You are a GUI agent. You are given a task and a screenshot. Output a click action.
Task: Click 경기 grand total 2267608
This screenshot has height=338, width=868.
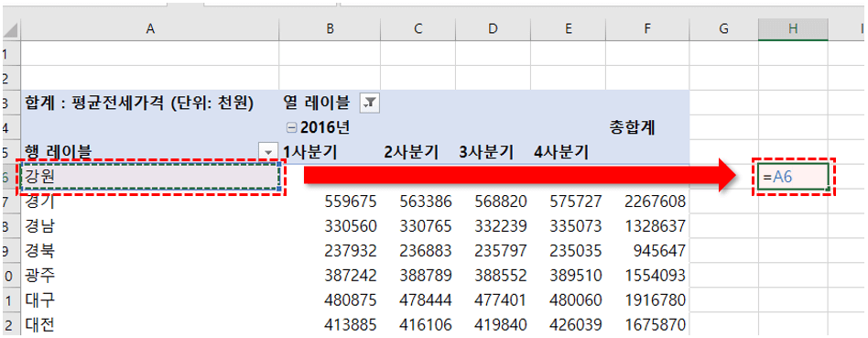pyautogui.click(x=655, y=202)
